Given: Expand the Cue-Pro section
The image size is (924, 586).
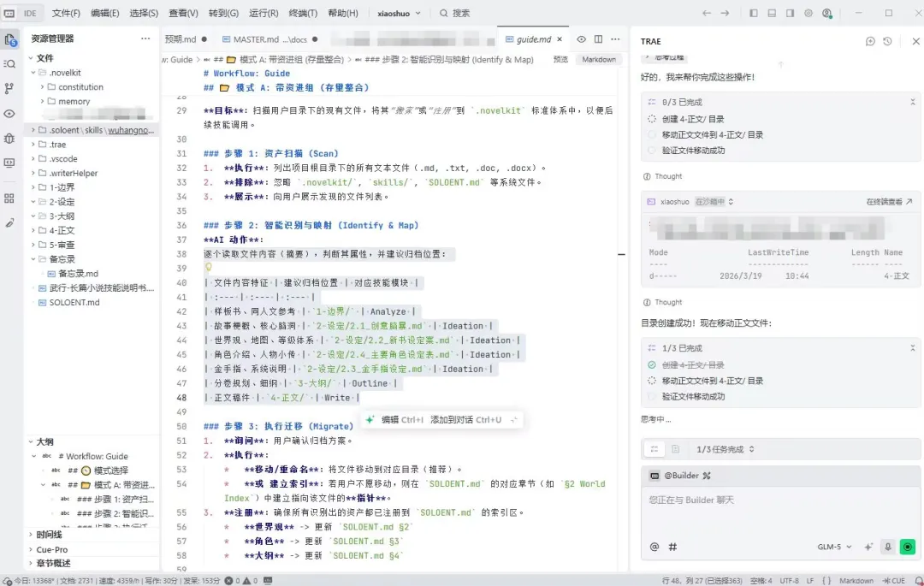Looking at the screenshot, I should click(x=52, y=549).
